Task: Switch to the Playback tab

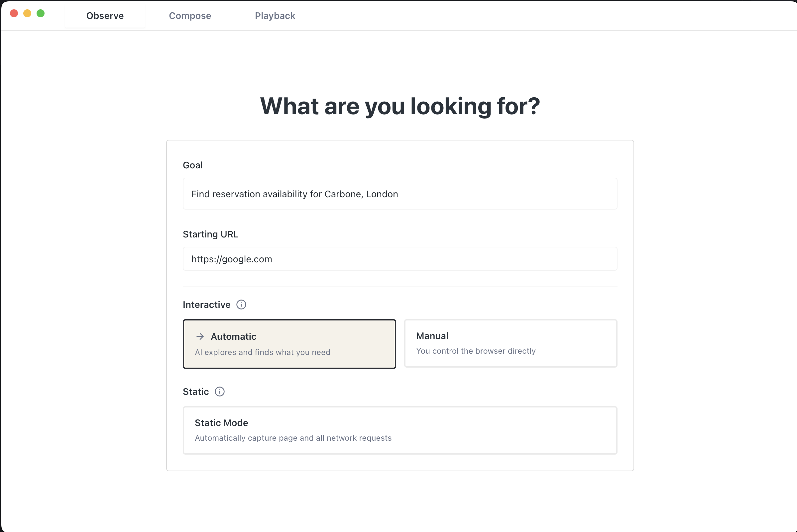Action: tap(275, 16)
